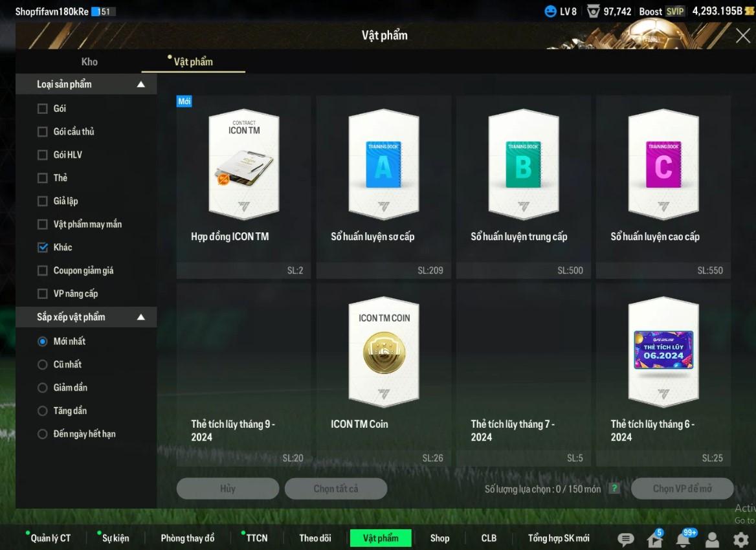Click the home icon with badge 5
Image resolution: width=756 pixels, height=550 pixels.
pos(654,539)
